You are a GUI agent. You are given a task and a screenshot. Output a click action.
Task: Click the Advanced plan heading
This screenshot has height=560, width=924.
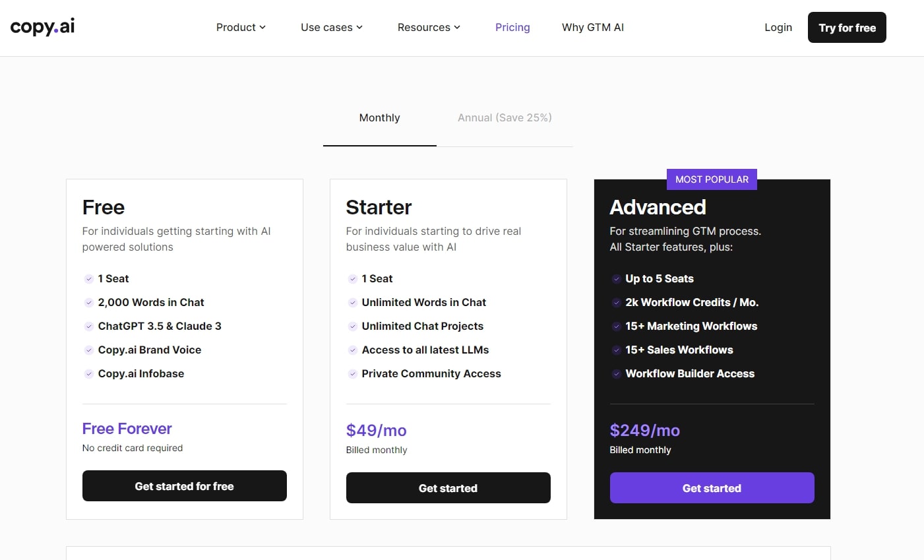tap(658, 207)
